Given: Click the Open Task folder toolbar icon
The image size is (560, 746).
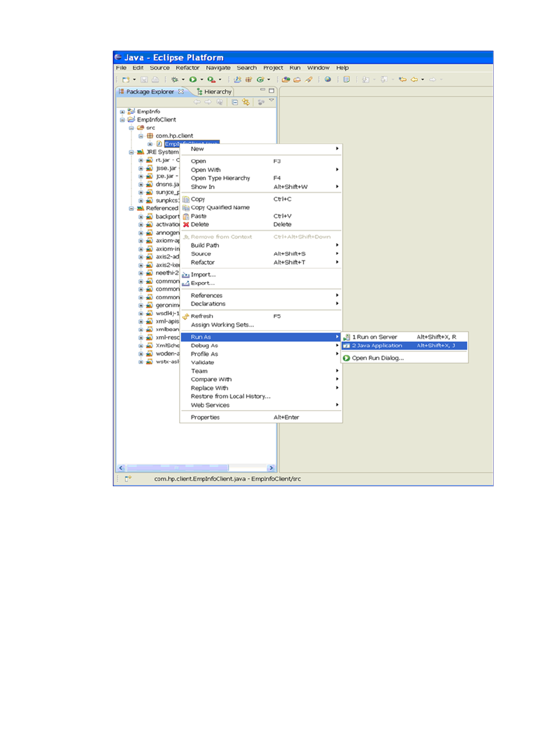Looking at the screenshot, I should coord(297,80).
